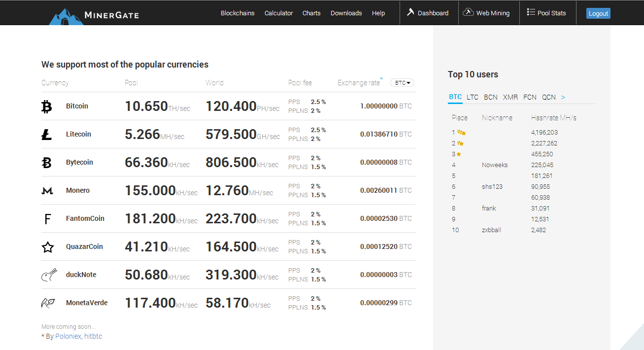
Task: Switch to the LTC tab
Action: [x=473, y=97]
